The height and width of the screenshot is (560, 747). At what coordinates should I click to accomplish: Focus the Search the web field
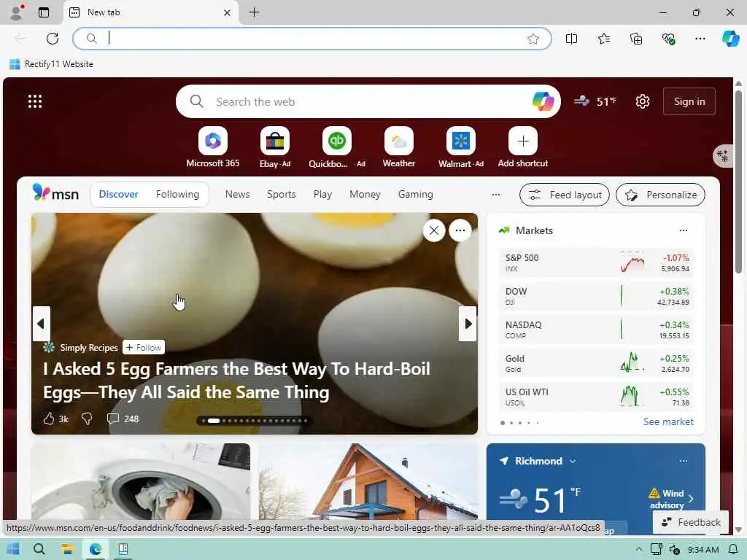tap(368, 101)
